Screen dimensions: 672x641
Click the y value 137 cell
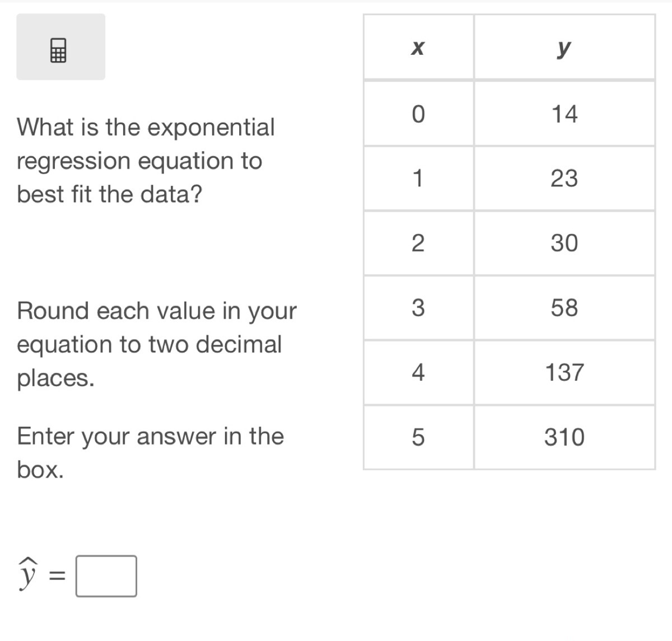pyautogui.click(x=564, y=372)
